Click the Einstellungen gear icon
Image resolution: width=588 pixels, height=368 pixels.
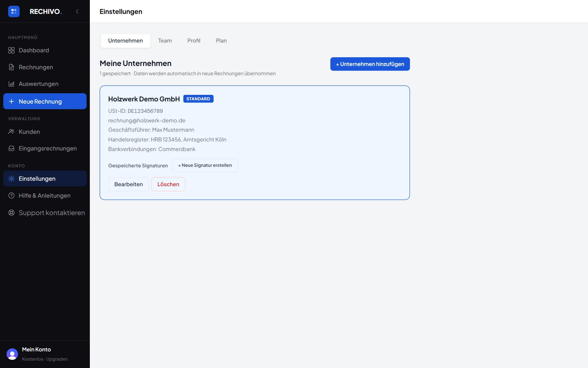[x=11, y=179]
